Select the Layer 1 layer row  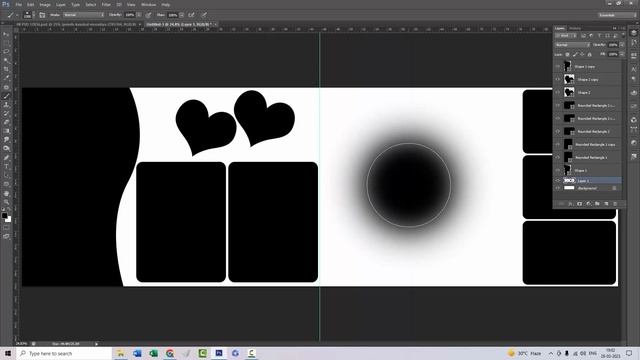click(x=588, y=180)
